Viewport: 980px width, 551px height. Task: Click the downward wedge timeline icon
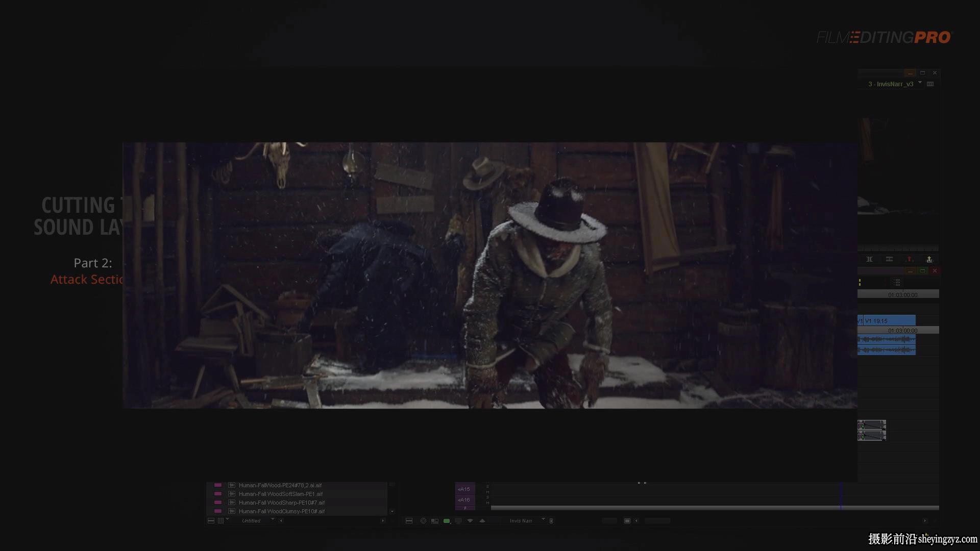pyautogui.click(x=470, y=521)
